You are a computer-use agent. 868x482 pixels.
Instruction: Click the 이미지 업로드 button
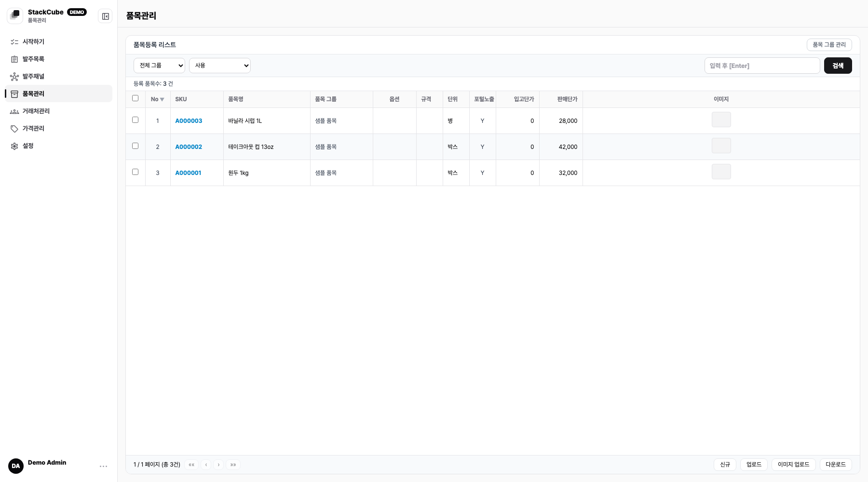point(794,465)
